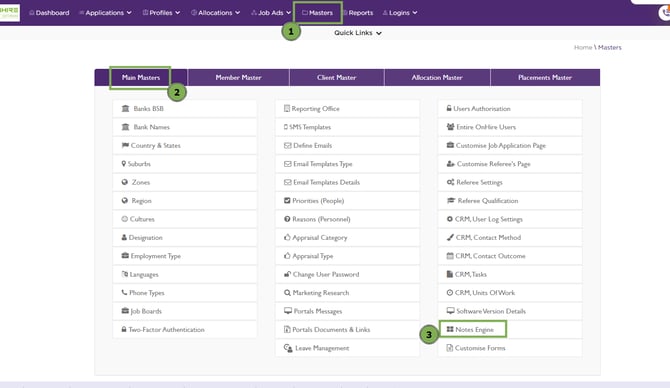Click the globe icon beside Zones
The height and width of the screenshot is (388, 670).
click(125, 182)
